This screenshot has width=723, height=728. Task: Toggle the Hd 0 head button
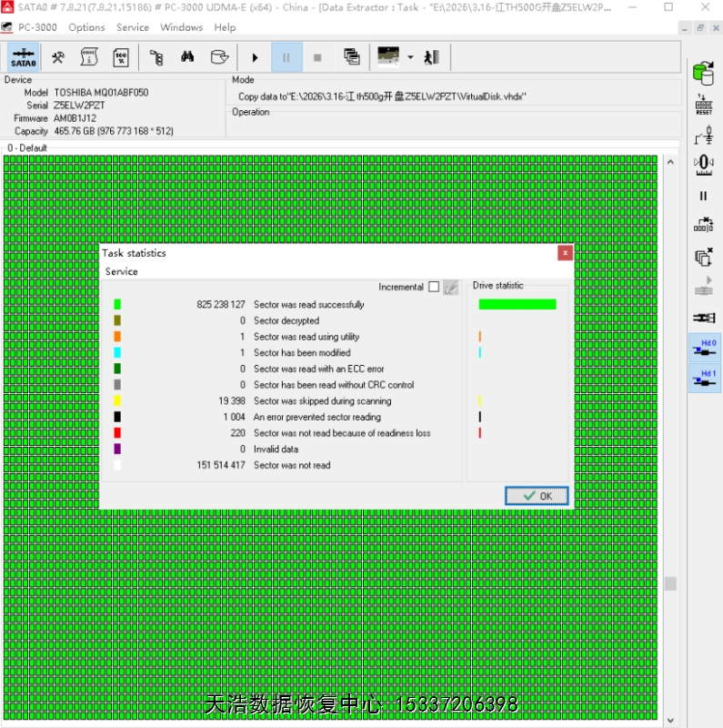tap(704, 349)
